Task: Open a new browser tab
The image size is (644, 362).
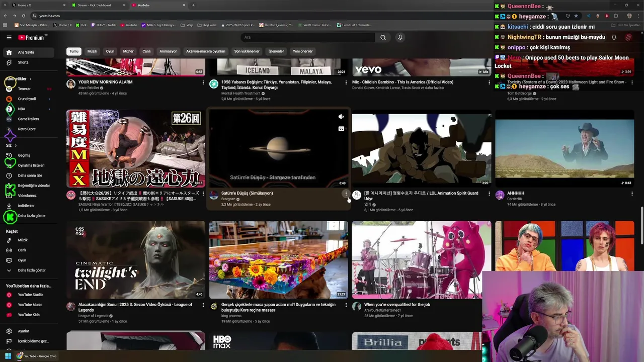Action: point(193,5)
